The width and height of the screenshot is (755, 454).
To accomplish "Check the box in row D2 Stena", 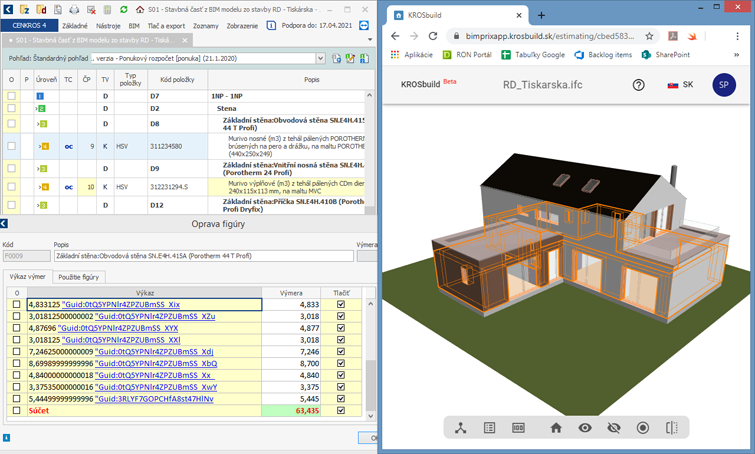I will point(12,108).
